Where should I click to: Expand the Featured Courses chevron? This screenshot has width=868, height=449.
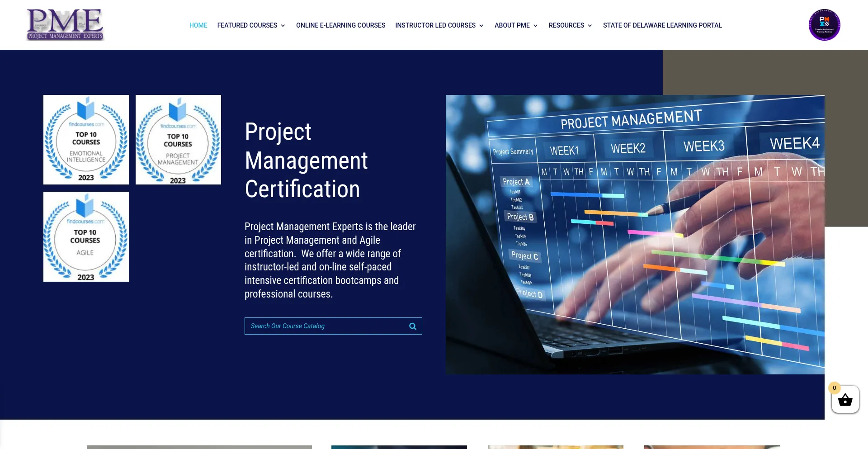283,26
